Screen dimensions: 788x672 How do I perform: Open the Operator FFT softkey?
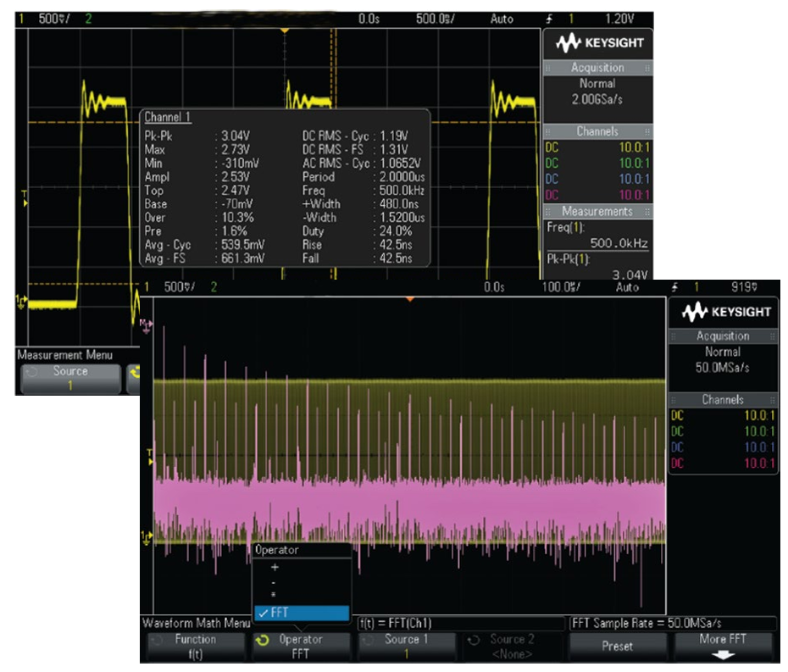point(301,647)
